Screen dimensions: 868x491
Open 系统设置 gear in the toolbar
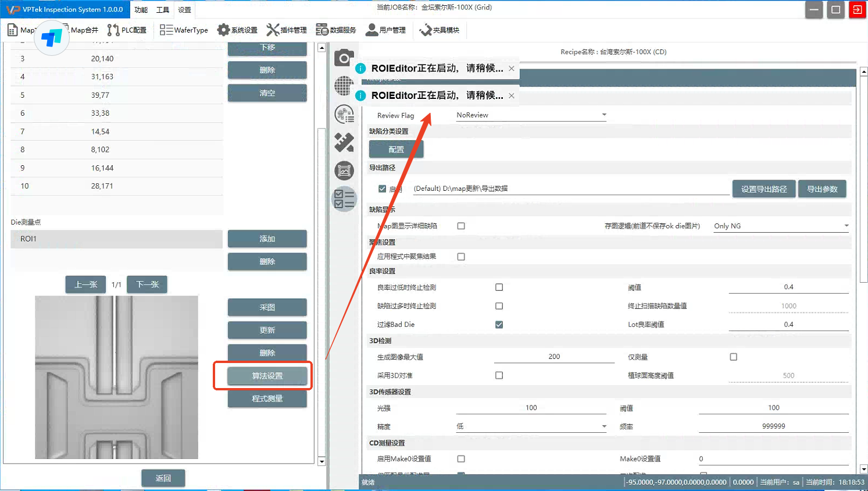click(x=237, y=30)
